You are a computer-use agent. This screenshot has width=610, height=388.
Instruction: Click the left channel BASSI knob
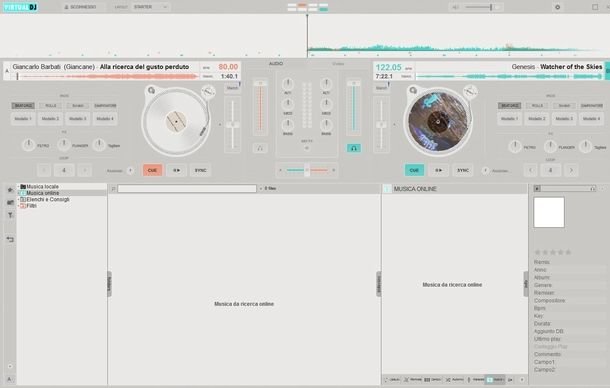pyautogui.click(x=287, y=125)
